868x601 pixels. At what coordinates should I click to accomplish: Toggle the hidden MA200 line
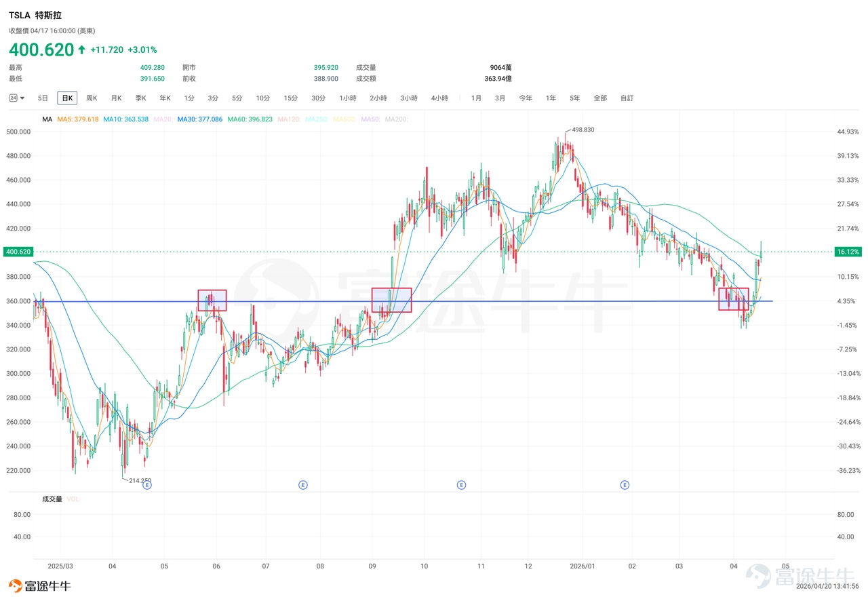click(396, 119)
